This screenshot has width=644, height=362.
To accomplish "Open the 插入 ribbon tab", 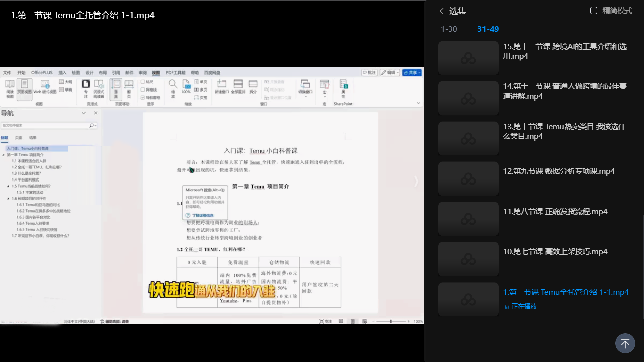I will coord(62,73).
